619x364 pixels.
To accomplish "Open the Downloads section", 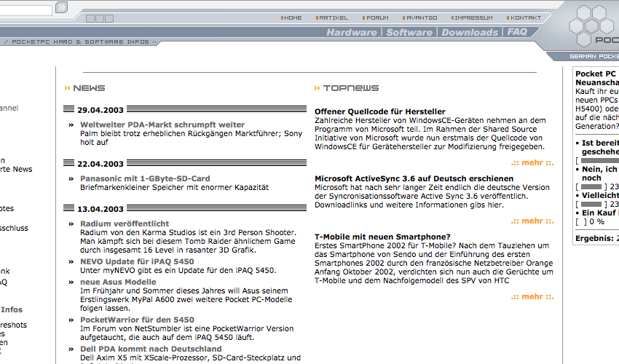I will [470, 32].
